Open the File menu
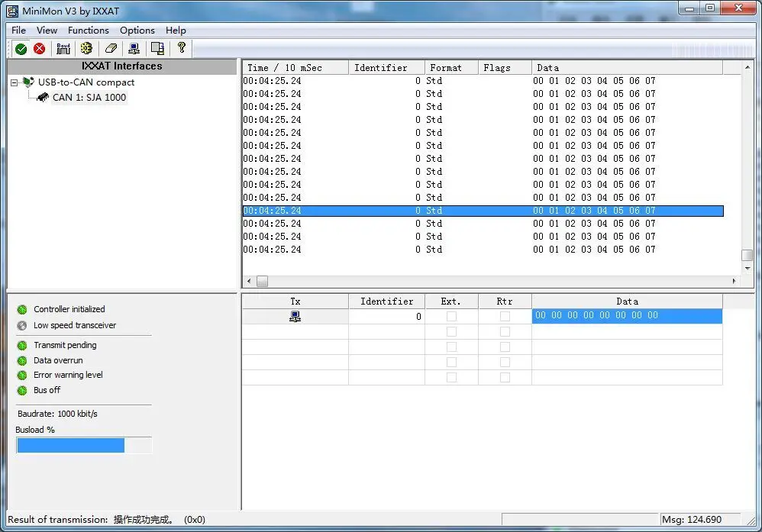This screenshot has width=762, height=532. pos(18,30)
